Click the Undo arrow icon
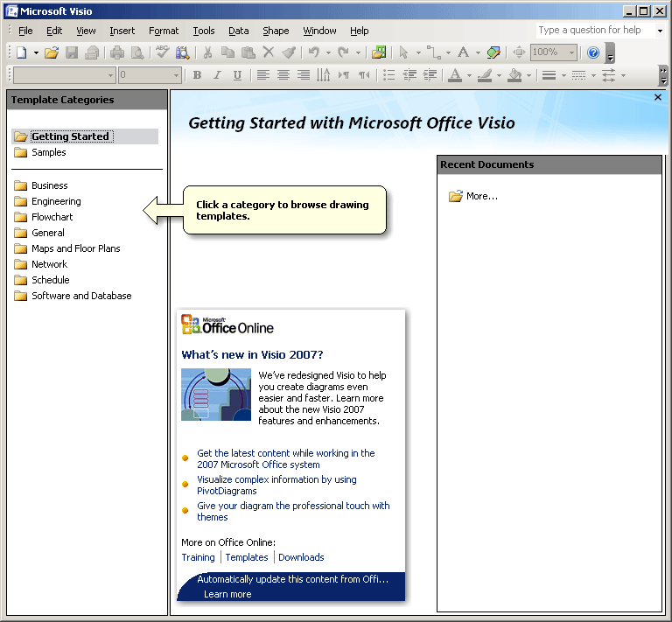This screenshot has height=622, width=672. pos(314,52)
